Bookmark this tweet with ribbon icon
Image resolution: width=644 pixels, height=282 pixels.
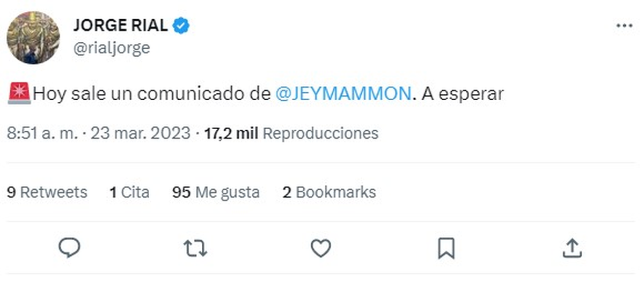point(447,248)
